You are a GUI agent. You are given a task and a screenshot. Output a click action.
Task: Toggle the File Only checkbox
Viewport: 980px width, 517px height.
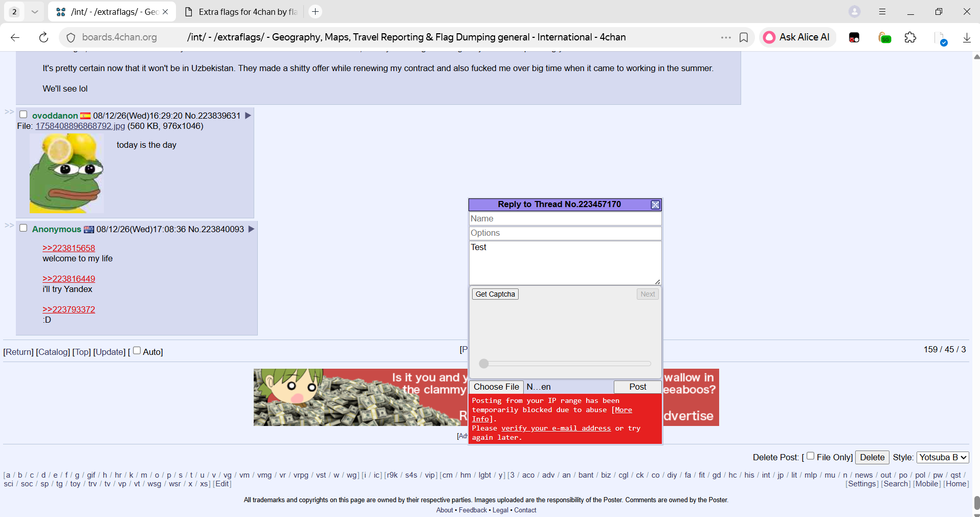[x=810, y=456]
